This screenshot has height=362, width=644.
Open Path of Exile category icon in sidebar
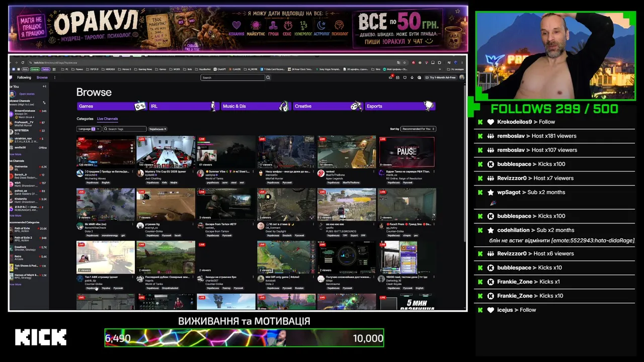tap(12, 229)
